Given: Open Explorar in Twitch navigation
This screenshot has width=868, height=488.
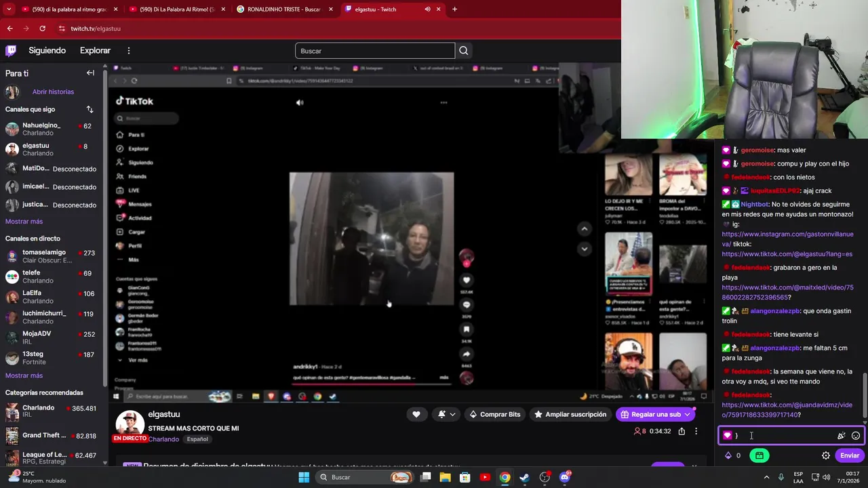Looking at the screenshot, I should pyautogui.click(x=95, y=50).
